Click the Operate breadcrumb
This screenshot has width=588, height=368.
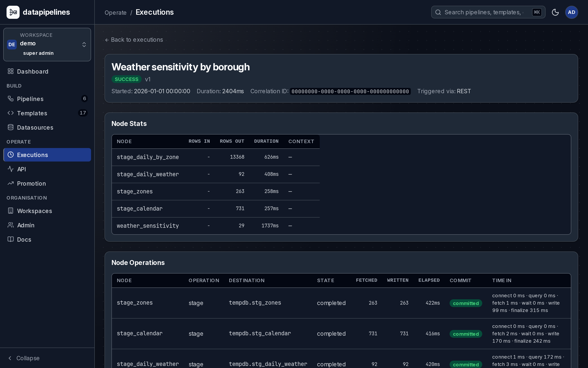coord(115,12)
